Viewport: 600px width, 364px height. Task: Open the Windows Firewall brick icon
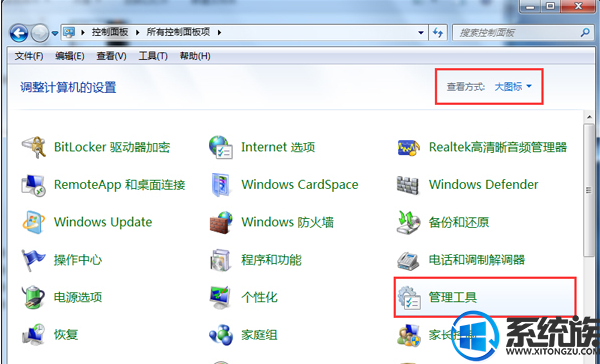point(221,222)
